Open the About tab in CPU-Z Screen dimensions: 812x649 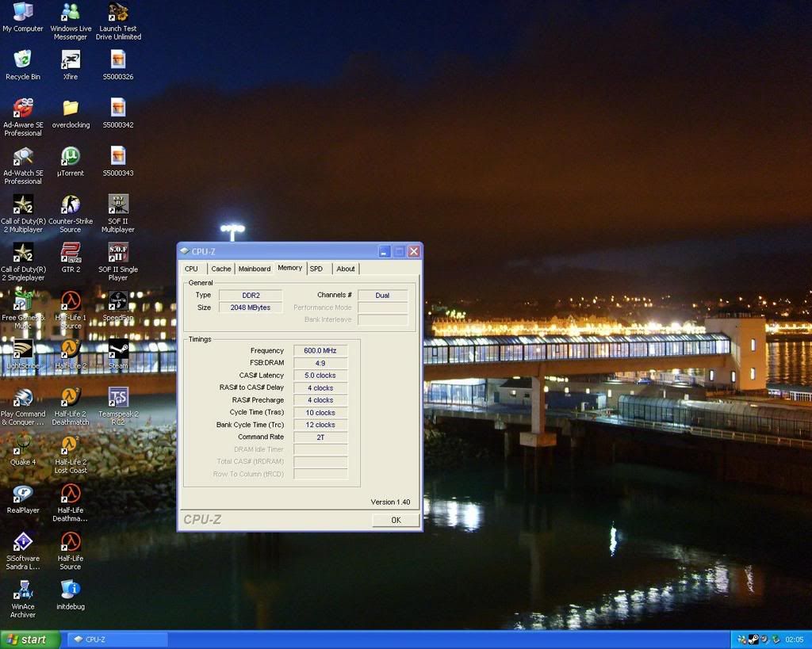pos(346,269)
